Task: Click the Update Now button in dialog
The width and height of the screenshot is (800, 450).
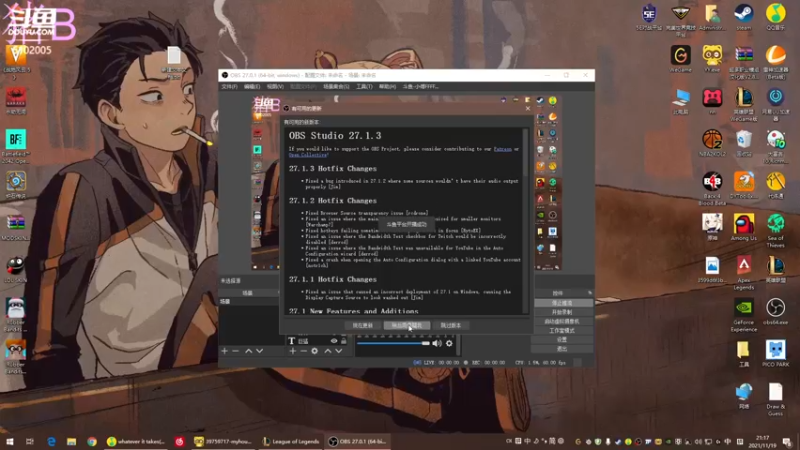Action: coord(363,326)
